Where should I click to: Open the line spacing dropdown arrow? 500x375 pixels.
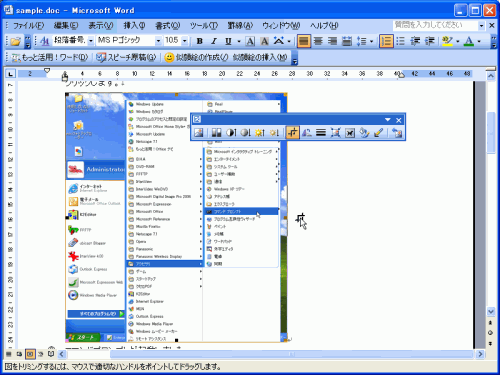pyautogui.click(x=371, y=41)
